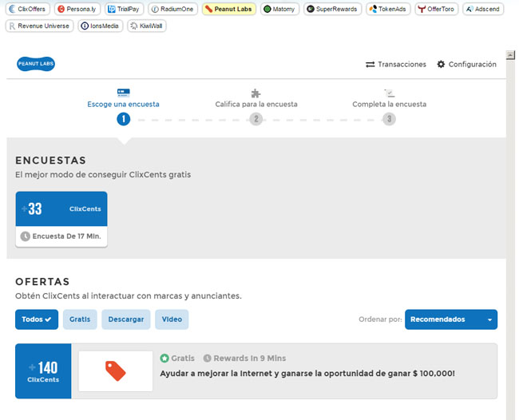
Task: Open the TokenAds tab
Action: [x=388, y=9]
